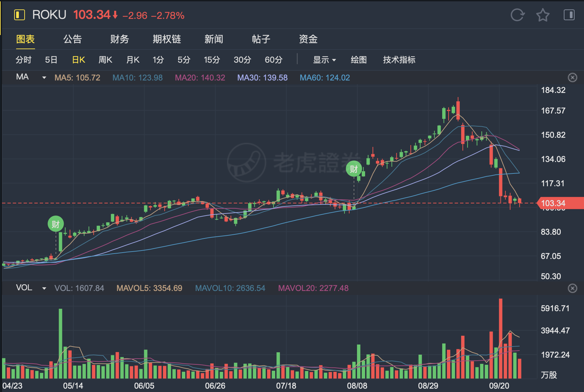
Task: Click the ROKU ticker name
Action: tap(49, 15)
